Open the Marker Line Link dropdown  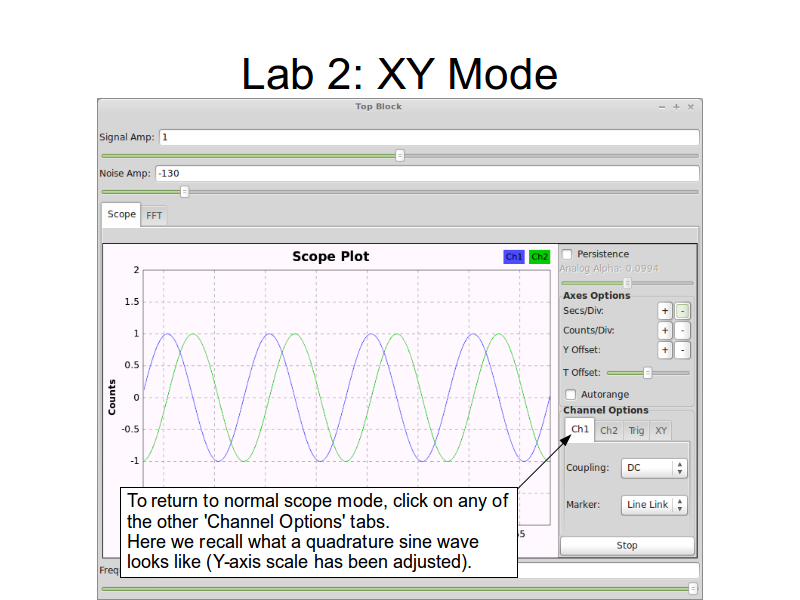654,505
